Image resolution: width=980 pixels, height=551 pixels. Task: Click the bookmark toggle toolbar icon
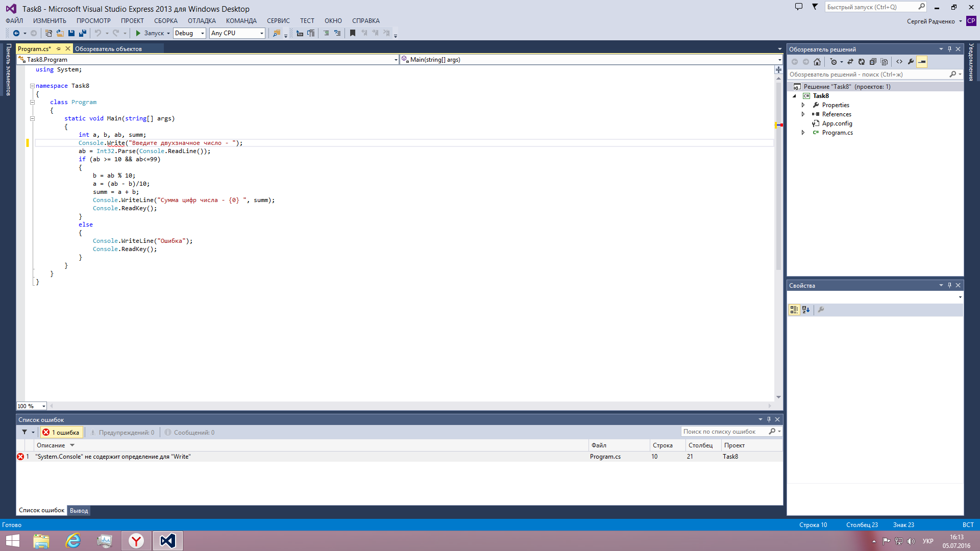coord(352,33)
